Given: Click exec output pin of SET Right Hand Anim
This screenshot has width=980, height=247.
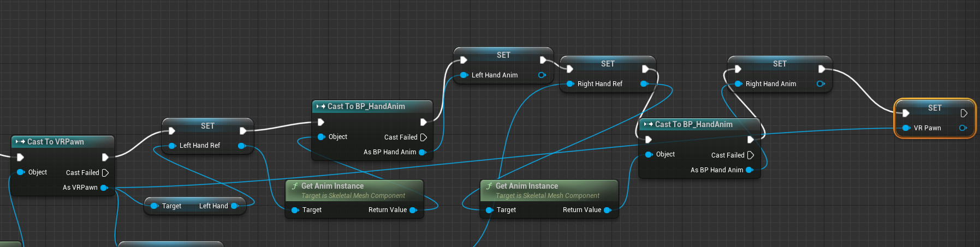Looking at the screenshot, I should [x=821, y=69].
